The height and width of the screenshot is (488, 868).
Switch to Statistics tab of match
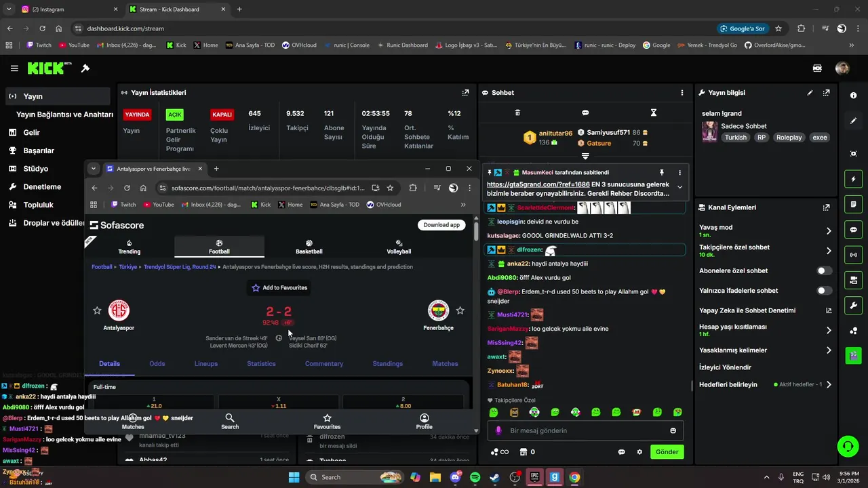pos(261,364)
